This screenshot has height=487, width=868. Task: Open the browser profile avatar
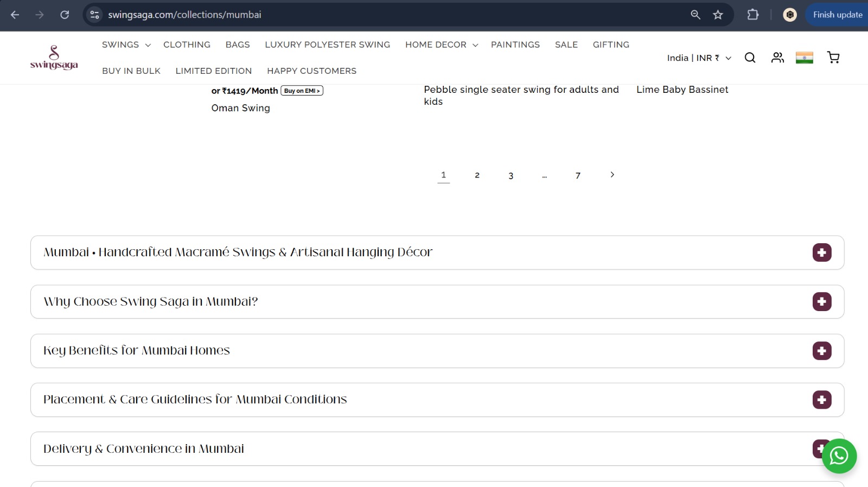click(790, 15)
